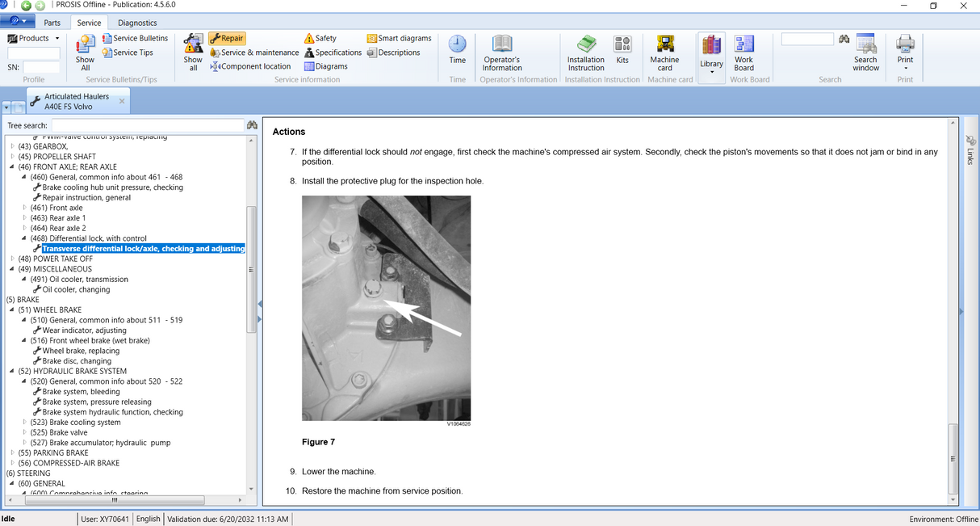The image size is (980, 526).
Task: Toggle Service & maintenance filter
Action: tap(254, 53)
